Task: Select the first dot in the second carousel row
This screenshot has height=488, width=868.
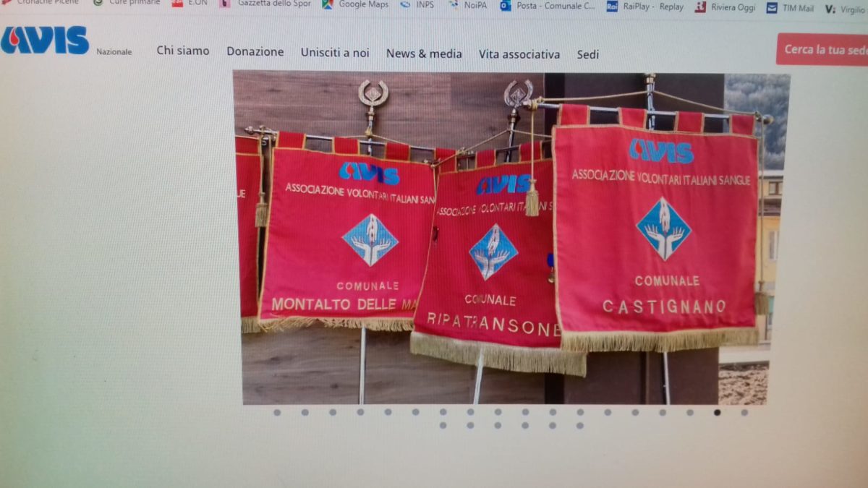Action: coord(443,426)
